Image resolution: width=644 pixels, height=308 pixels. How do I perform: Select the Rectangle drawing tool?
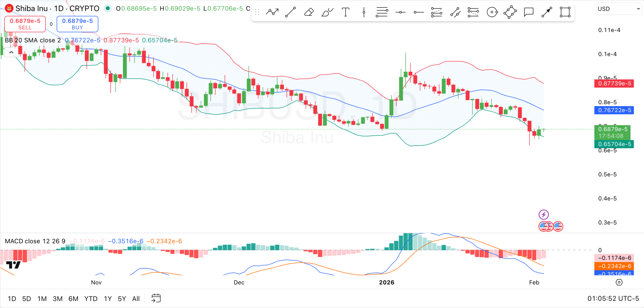coord(564,12)
